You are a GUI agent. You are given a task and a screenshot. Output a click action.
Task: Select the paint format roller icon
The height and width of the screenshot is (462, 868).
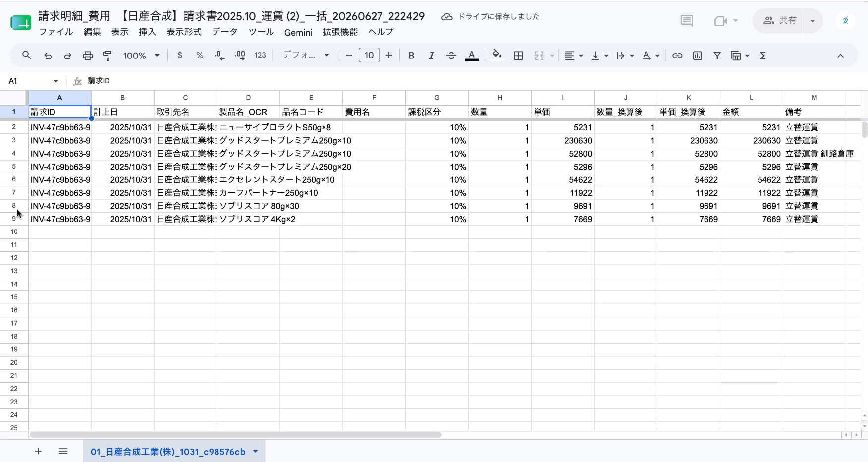coord(107,56)
